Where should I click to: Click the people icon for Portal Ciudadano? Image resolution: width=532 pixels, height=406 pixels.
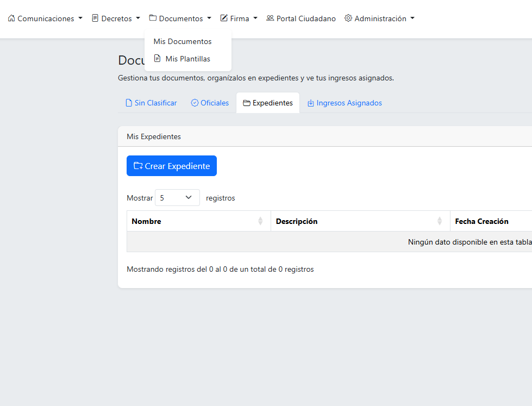pyautogui.click(x=270, y=18)
